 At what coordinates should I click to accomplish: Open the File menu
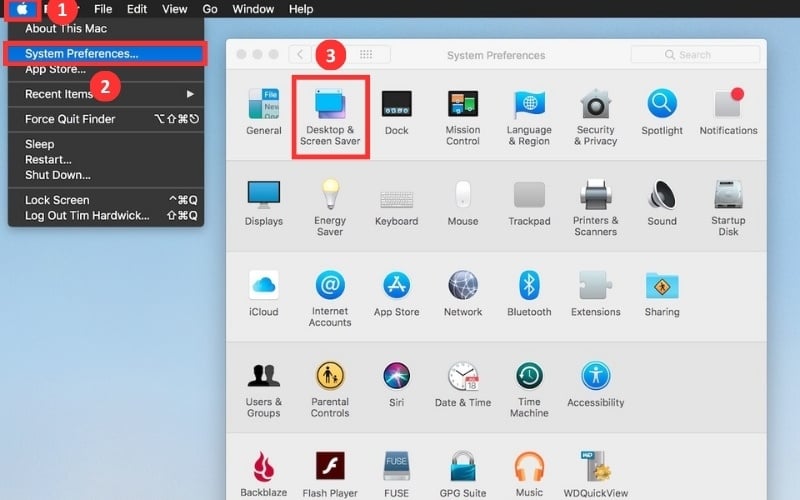(103, 9)
